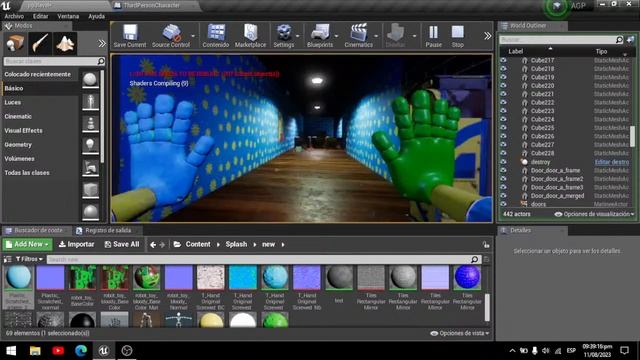Viewport: 640px width, 360px height.
Task: Switch to ThirdPersonCharacter tab
Action: click(x=151, y=5)
